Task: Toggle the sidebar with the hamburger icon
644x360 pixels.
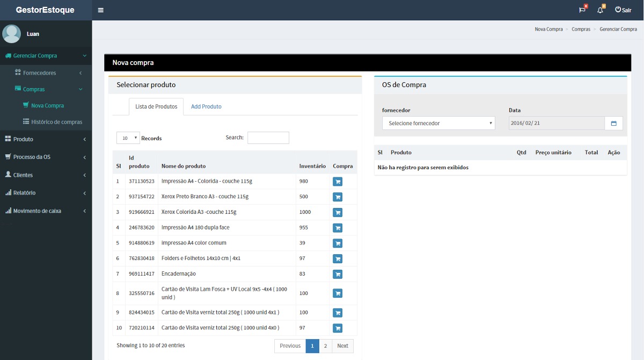Action: point(100,9)
